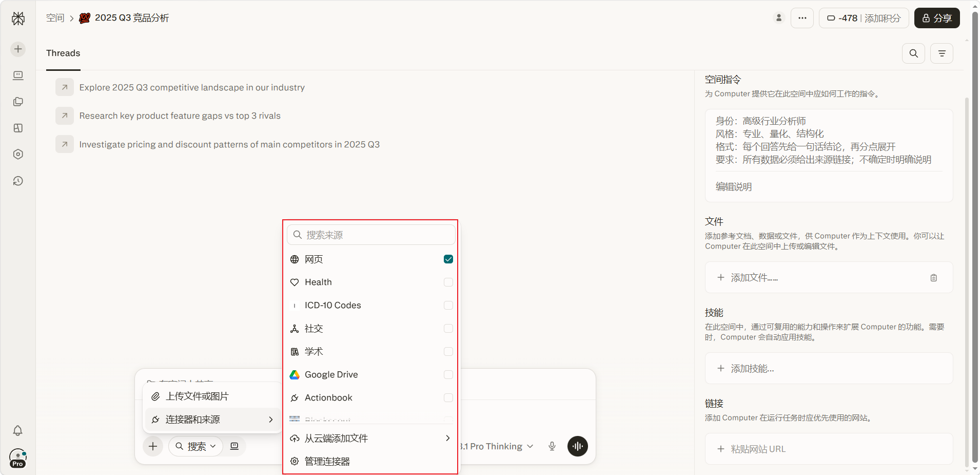
Task: Enable the Actionbook checkbox
Action: 448,398
